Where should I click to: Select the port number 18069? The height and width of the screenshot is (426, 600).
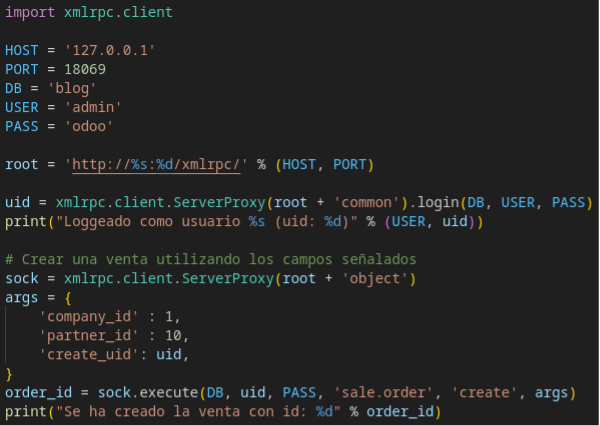[x=85, y=69]
